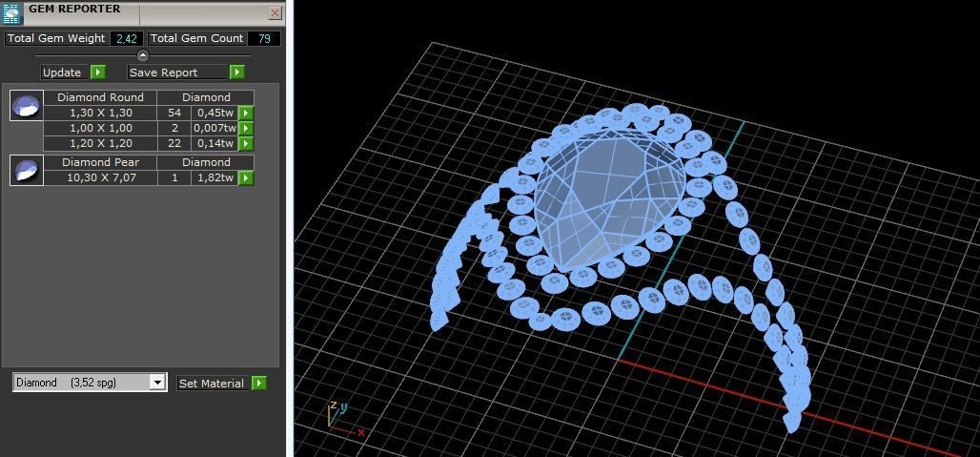Click the Total Gem Count value 79
Image resolution: width=980 pixels, height=457 pixels.
264,38
